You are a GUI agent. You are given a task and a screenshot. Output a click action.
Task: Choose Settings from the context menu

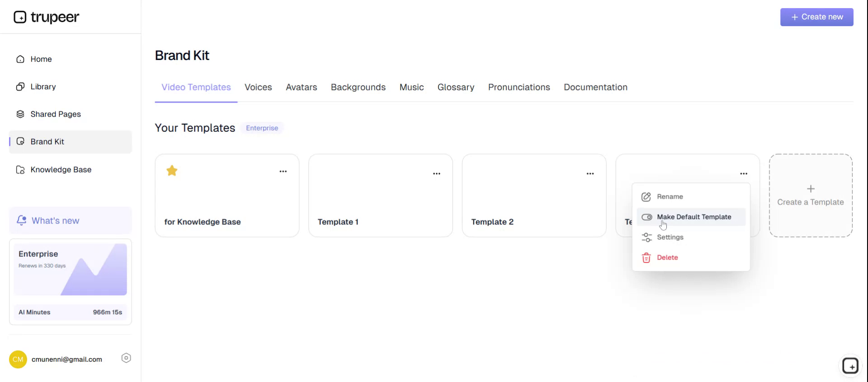point(691,237)
